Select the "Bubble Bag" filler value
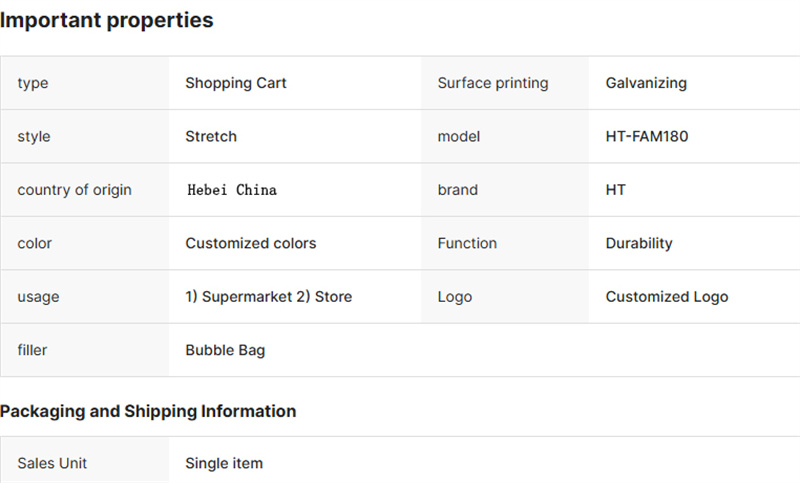 pyautogui.click(x=225, y=350)
